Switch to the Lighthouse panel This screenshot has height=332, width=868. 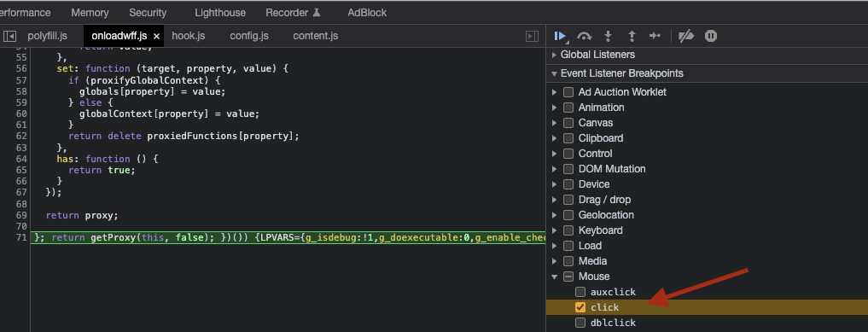[x=220, y=12]
